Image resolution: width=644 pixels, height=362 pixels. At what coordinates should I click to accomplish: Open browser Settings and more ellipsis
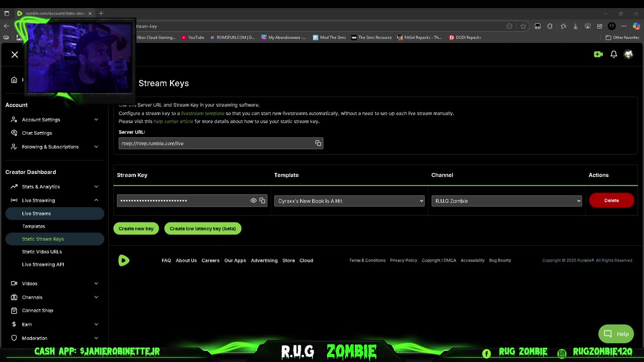coord(624,26)
